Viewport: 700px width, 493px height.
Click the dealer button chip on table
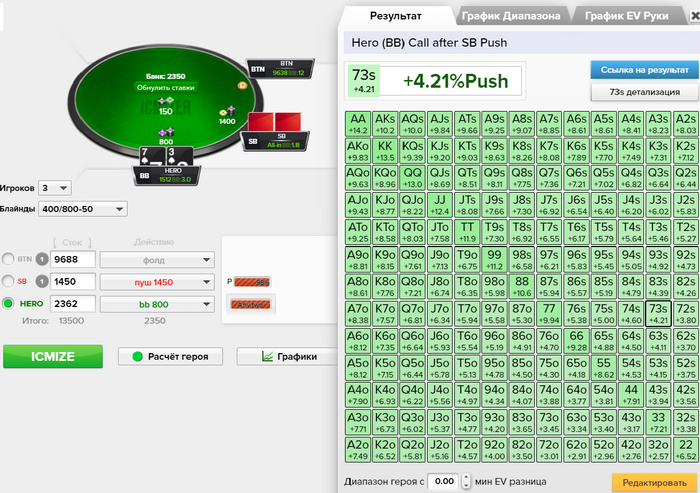pyautogui.click(x=242, y=85)
